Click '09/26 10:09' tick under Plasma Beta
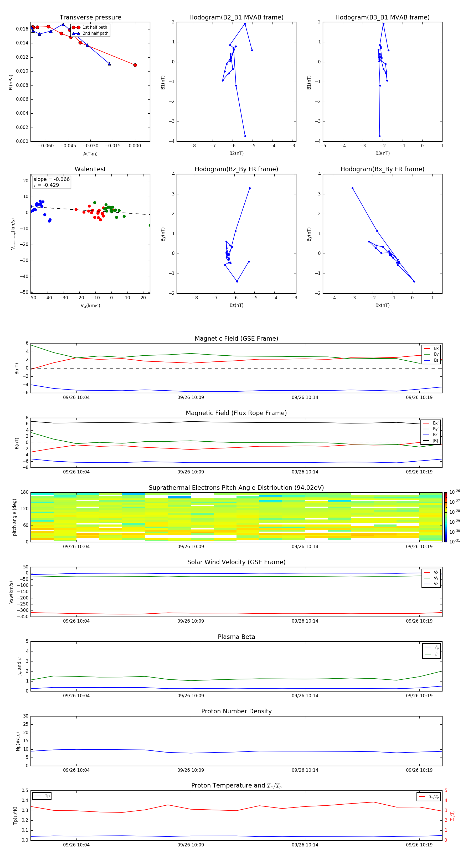This screenshot has height=868, width=473. click(191, 696)
